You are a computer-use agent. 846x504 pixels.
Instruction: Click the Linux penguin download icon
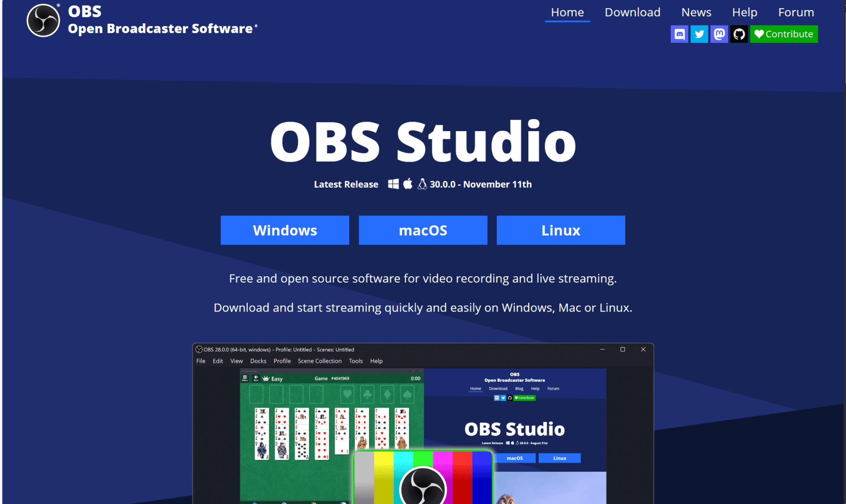[x=422, y=184]
